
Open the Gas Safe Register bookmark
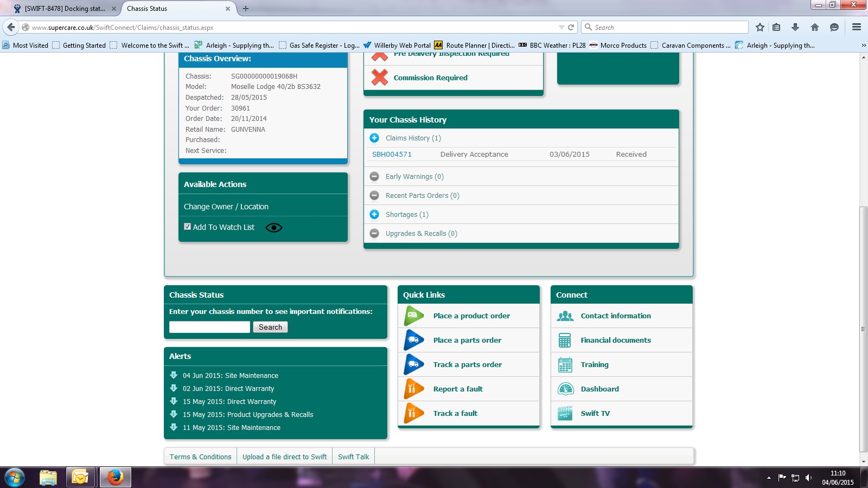319,46
